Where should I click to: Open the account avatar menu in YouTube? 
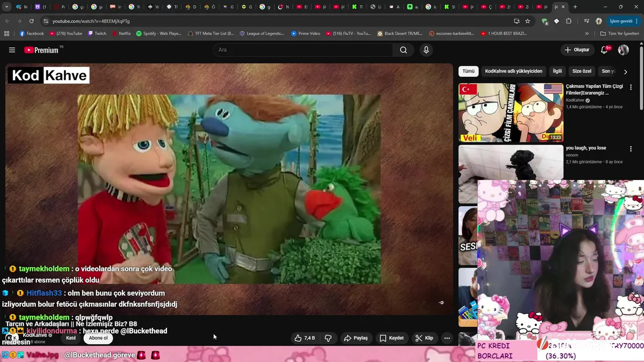click(x=623, y=50)
